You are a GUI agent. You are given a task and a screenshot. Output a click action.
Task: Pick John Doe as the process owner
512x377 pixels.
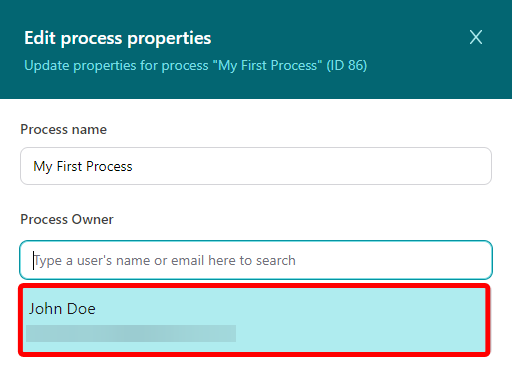click(254, 320)
